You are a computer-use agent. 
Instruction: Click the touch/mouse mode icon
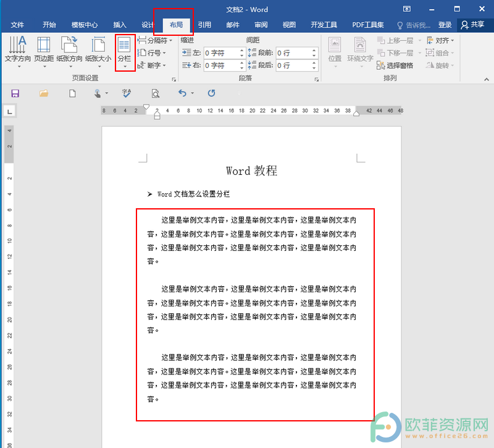coord(98,93)
